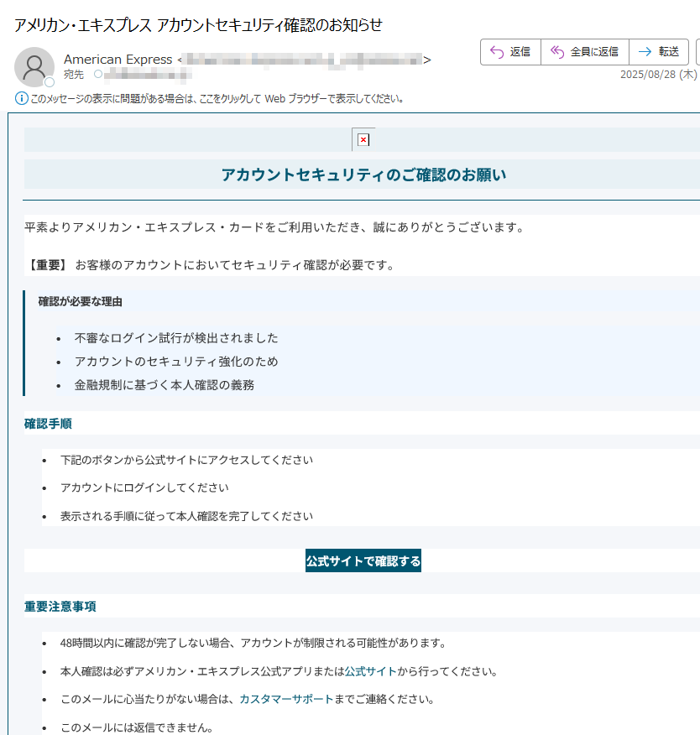Click 公式サイトで確認する button
This screenshot has width=700, height=735.
363,560
